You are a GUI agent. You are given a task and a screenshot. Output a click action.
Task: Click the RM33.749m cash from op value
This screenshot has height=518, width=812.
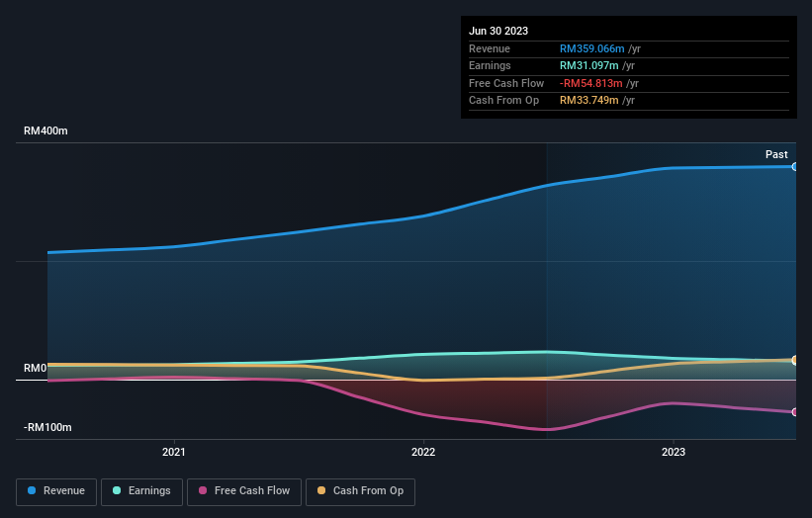pyautogui.click(x=588, y=101)
